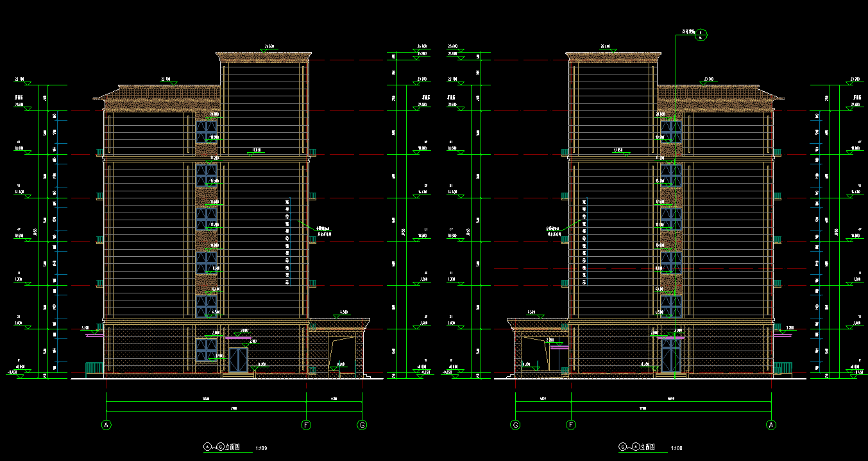Viewport: 868px width, 461px height.
Task: Select the top-floor stairwell window in left elevation
Action: pyautogui.click(x=207, y=131)
